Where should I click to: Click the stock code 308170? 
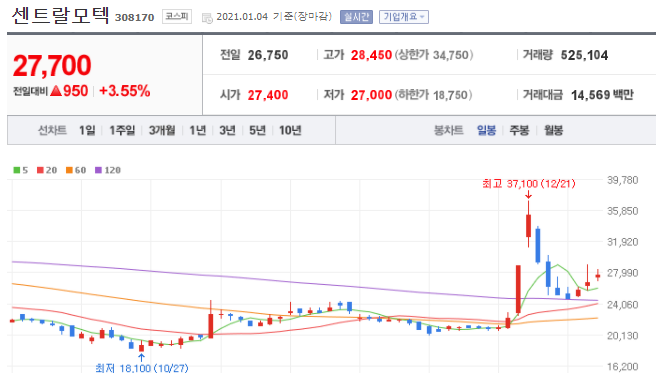pyautogui.click(x=135, y=18)
